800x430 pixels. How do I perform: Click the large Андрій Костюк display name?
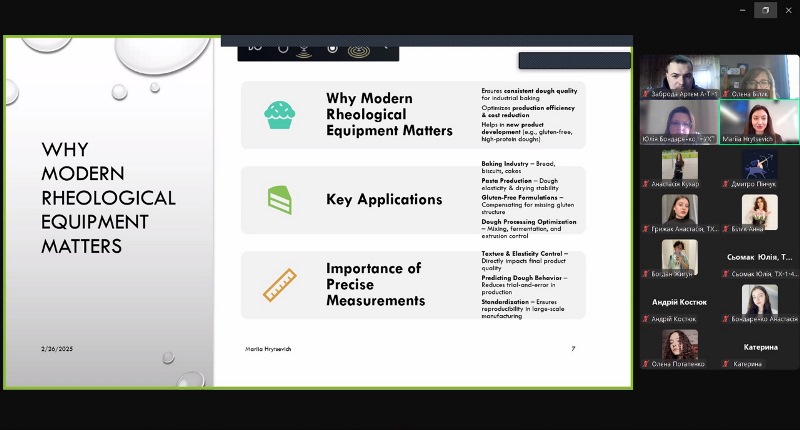(679, 302)
